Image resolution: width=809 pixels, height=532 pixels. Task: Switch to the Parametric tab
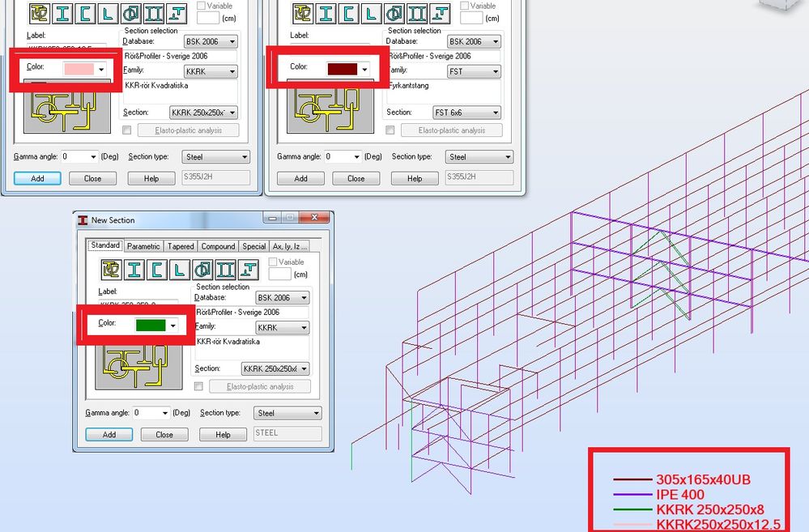coord(143,246)
